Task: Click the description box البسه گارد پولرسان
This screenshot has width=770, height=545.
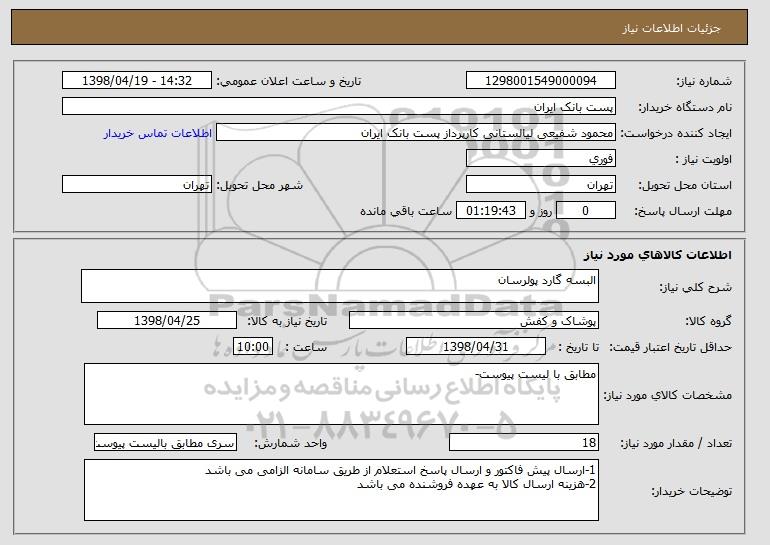Action: (x=340, y=286)
